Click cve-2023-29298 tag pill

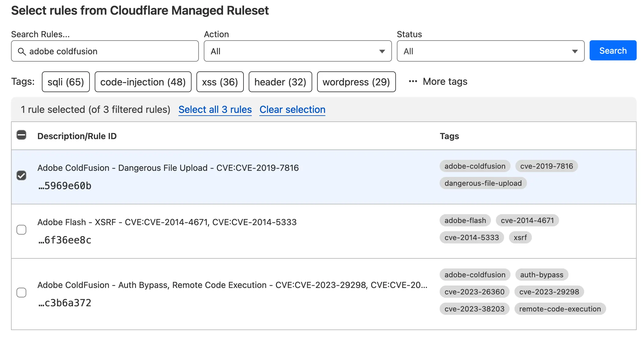tap(549, 292)
